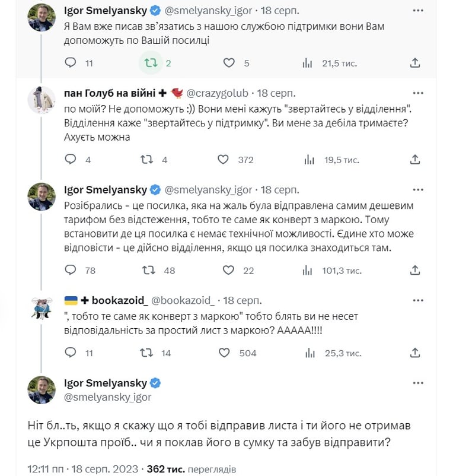Screen dimensions: 453x476
Task: Retweet crazygolub's tweet with 4 retweets
Action: [x=147, y=160]
